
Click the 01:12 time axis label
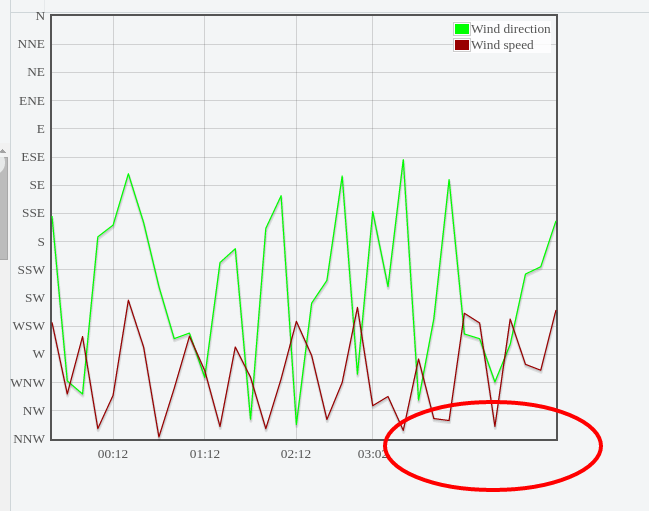pos(205,454)
